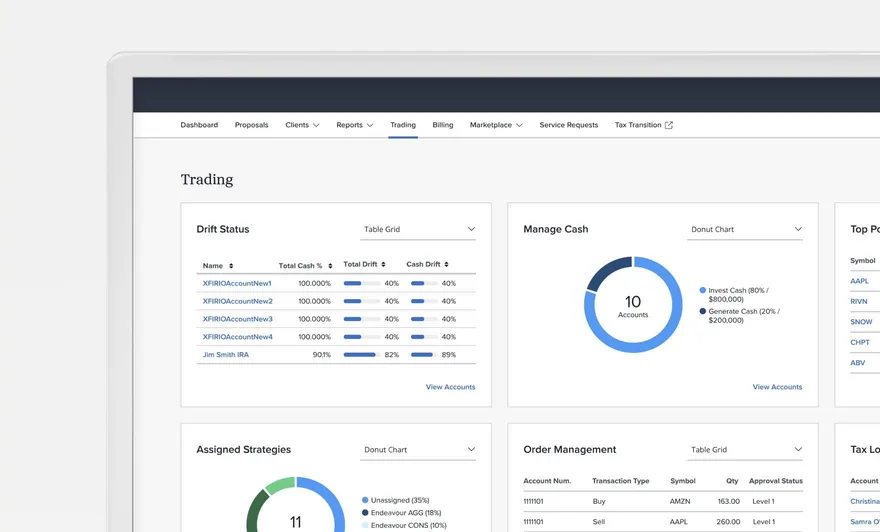Open Assigned Strategies Donut Chart dropdown
The width and height of the screenshot is (880, 532).
coord(418,450)
